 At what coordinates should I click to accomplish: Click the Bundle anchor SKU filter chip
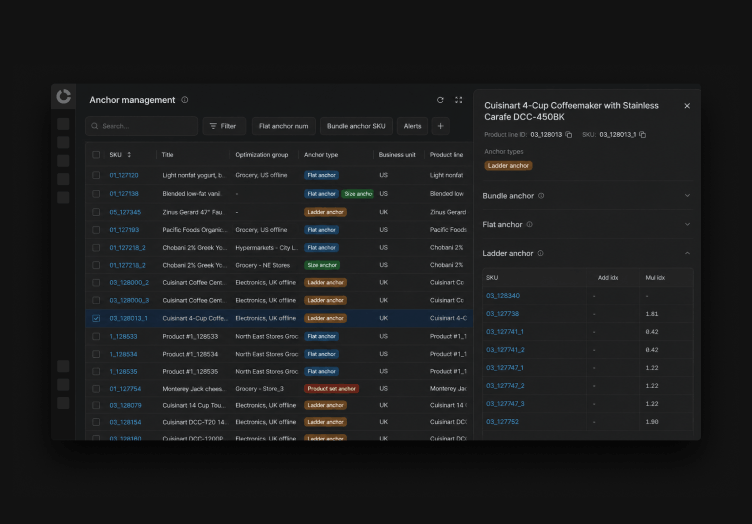[x=356, y=126]
